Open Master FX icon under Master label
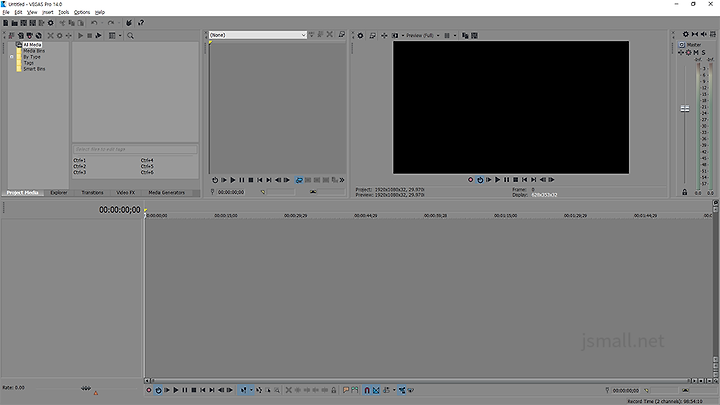 pyautogui.click(x=681, y=52)
